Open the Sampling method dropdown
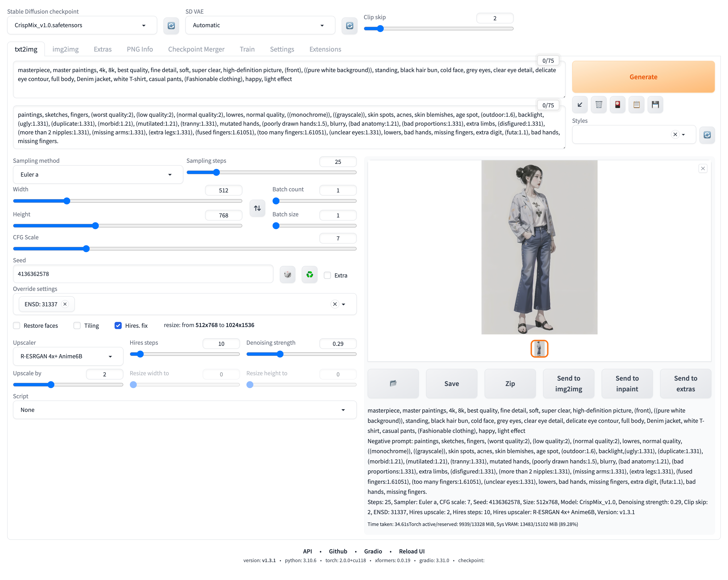The height and width of the screenshot is (580, 728). (x=98, y=175)
